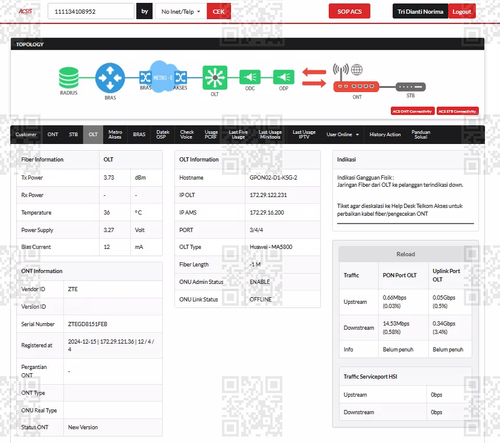Viewport: 500px width, 443px height.
Task: Open Last Five Usage tab
Action: pyautogui.click(x=238, y=134)
